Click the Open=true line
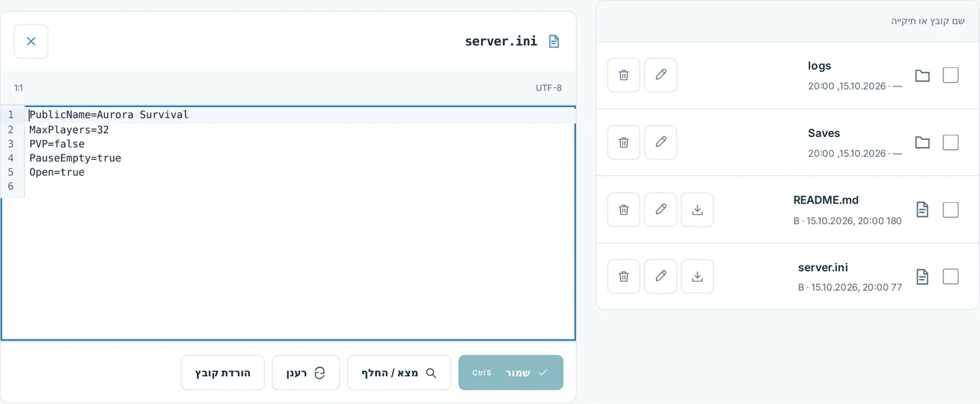This screenshot has width=980, height=404. [x=57, y=172]
